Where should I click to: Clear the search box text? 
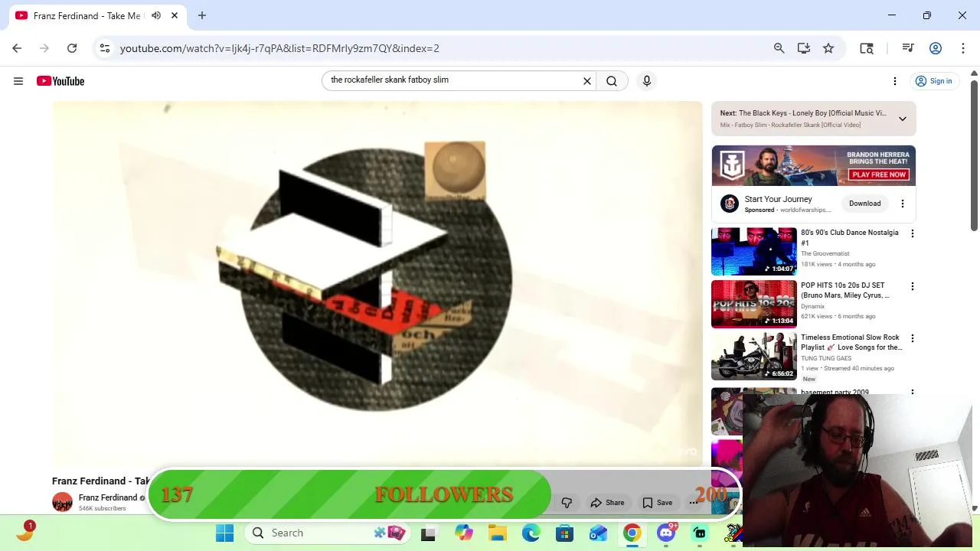(x=587, y=81)
